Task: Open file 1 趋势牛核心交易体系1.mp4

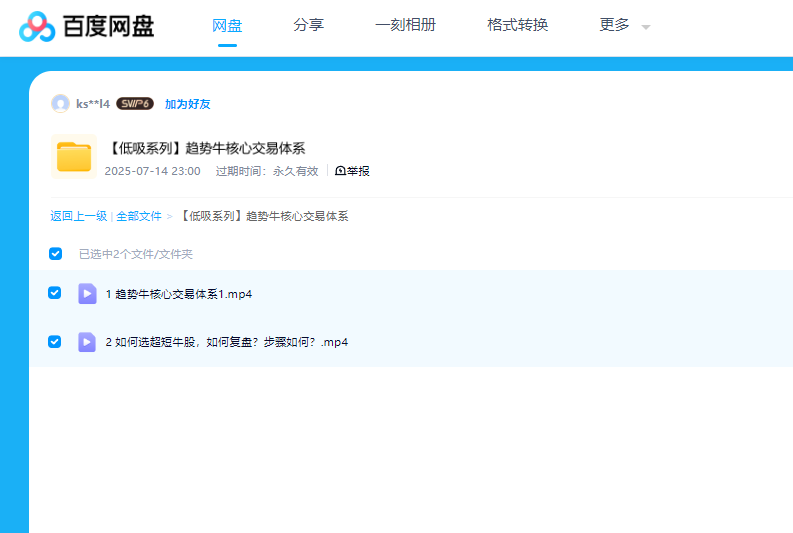Action: pyautogui.click(x=179, y=294)
